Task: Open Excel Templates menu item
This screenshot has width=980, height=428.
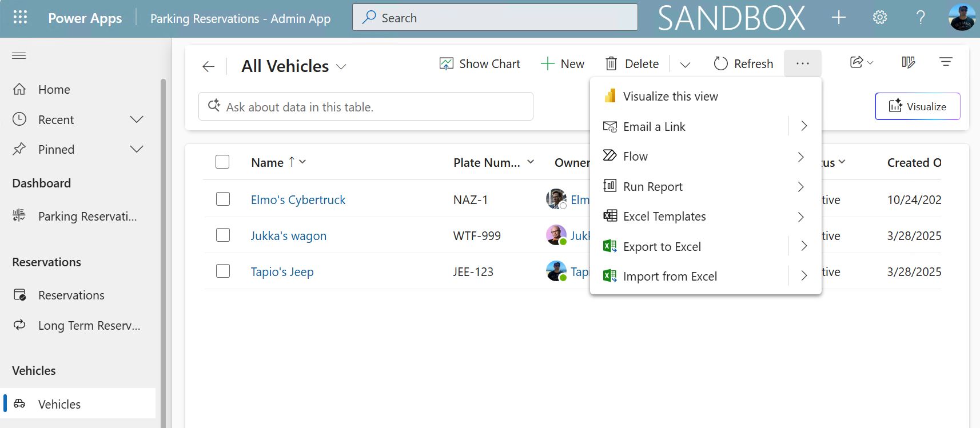Action: pyautogui.click(x=706, y=217)
